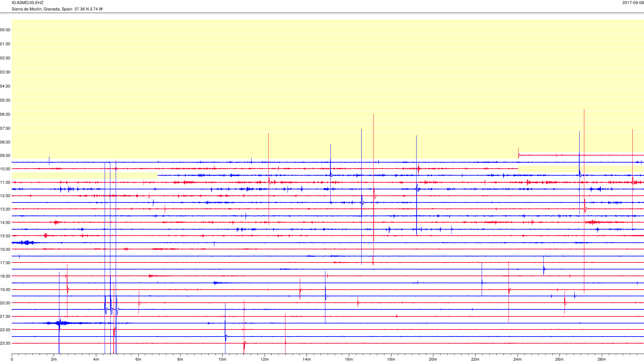Viewport: 644px width, 362px height.
Task: Select the 23:30 time row label
Action: point(5,343)
